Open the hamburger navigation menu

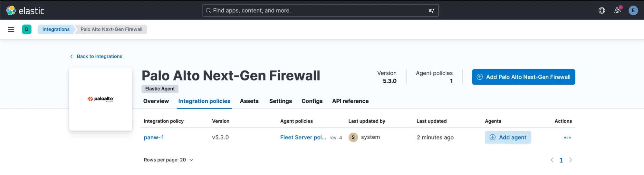click(11, 29)
